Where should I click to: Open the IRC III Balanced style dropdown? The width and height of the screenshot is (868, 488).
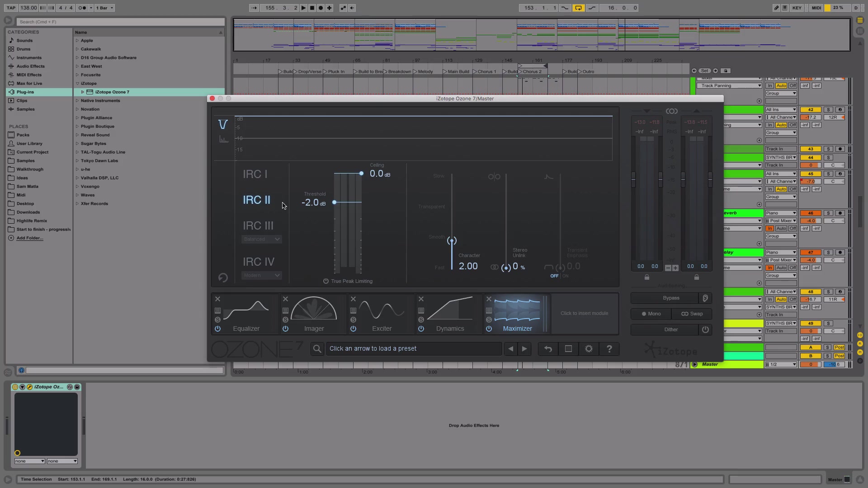(262, 239)
